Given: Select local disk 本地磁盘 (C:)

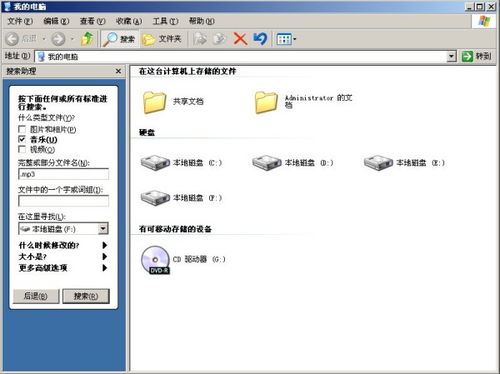Looking at the screenshot, I should [x=181, y=163].
